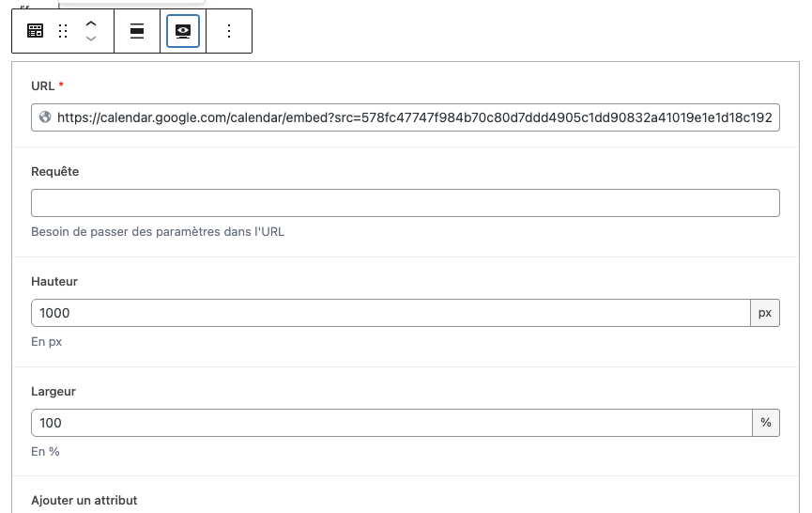Click the Requête label
The height and width of the screenshot is (513, 812).
tap(54, 172)
